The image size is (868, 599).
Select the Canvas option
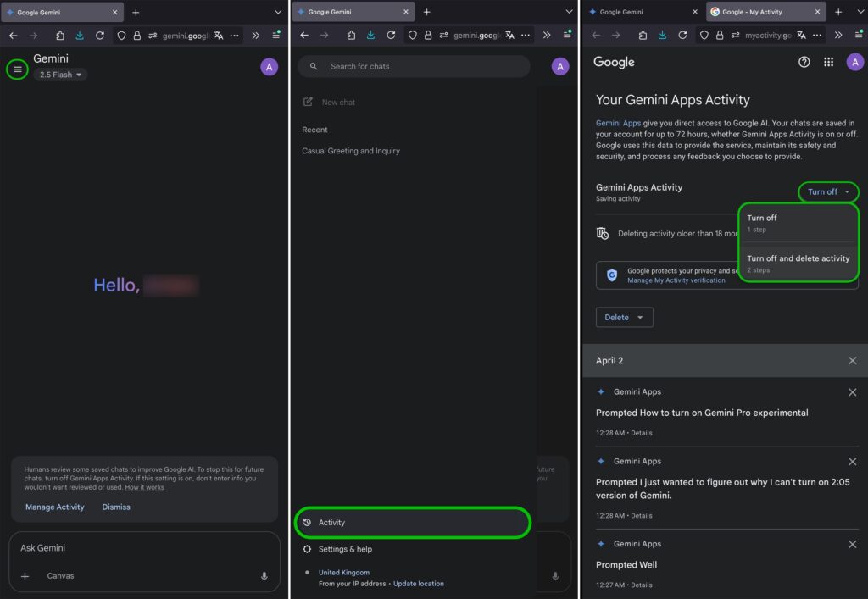click(x=60, y=576)
